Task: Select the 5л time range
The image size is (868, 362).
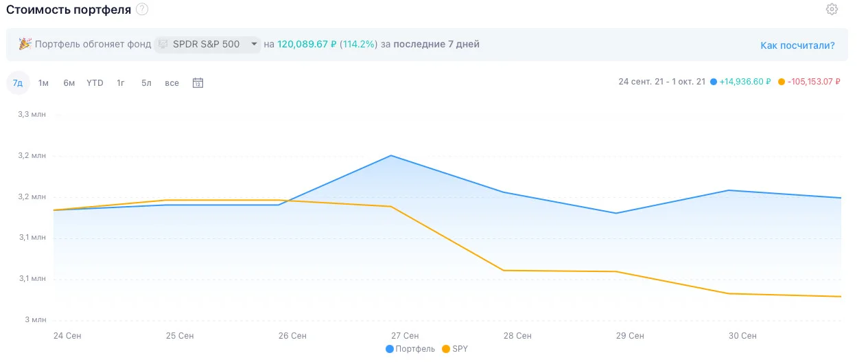Action: [x=146, y=83]
